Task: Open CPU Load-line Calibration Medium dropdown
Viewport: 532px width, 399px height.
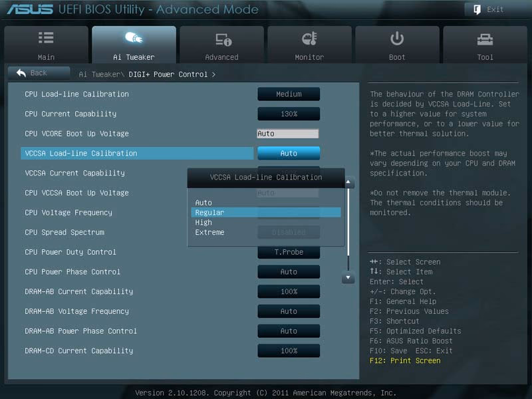Action: pyautogui.click(x=289, y=94)
